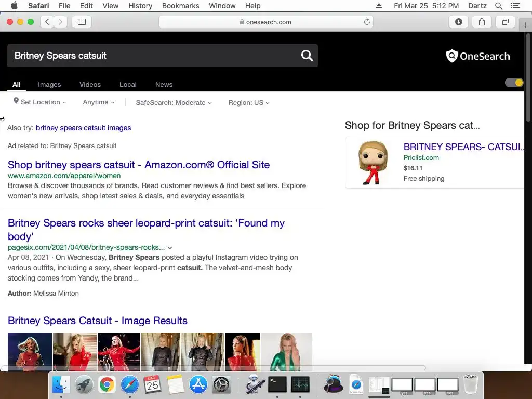Open the Anytime time filter
532x399 pixels.
(x=99, y=102)
